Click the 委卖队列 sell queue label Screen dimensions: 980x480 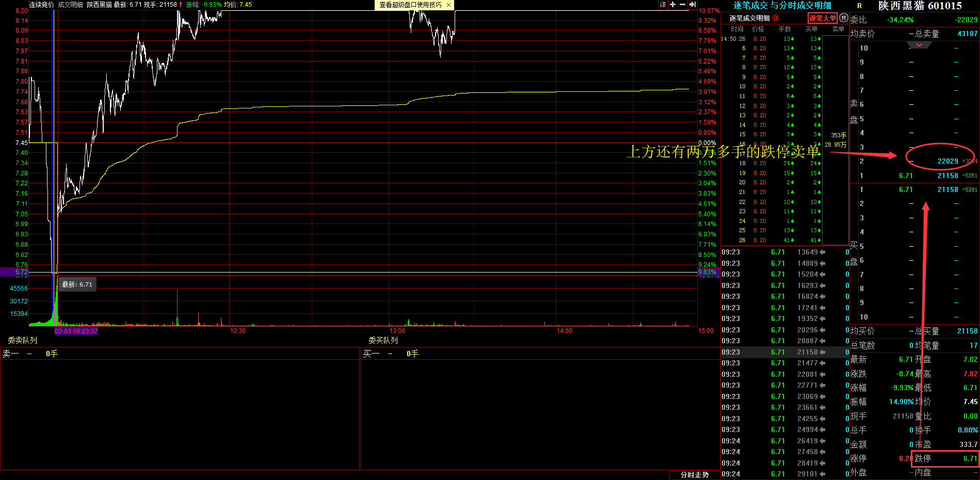coord(22,340)
